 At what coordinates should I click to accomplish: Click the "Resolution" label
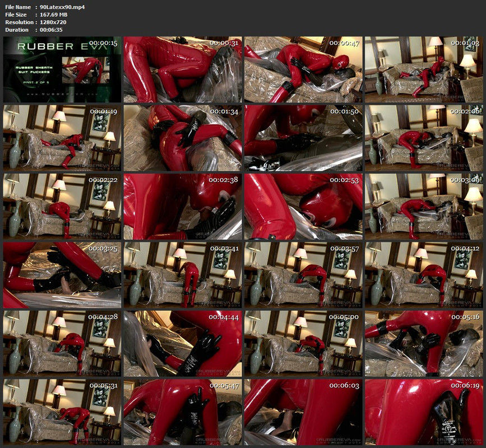[19, 22]
